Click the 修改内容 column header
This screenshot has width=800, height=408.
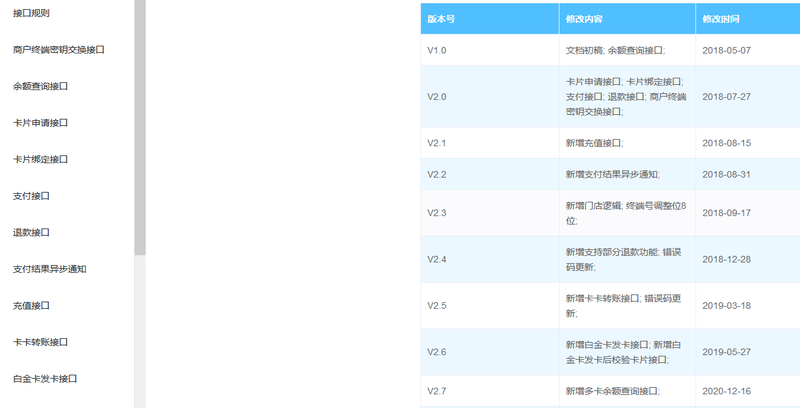pos(628,19)
